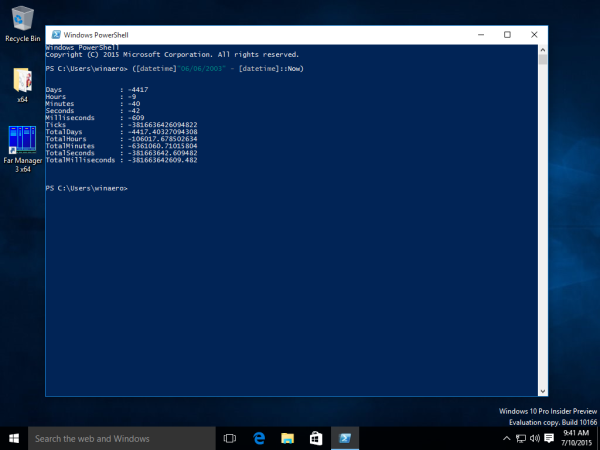
Task: Open the Store from the taskbar
Action: click(316, 439)
